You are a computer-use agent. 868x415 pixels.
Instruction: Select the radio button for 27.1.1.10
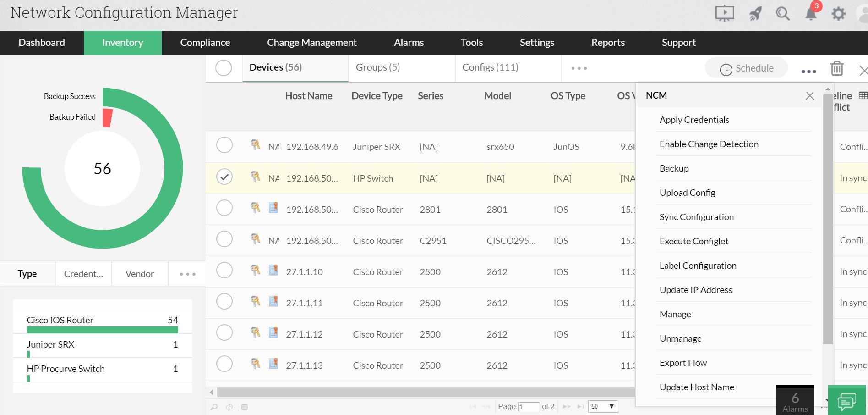[x=224, y=270]
